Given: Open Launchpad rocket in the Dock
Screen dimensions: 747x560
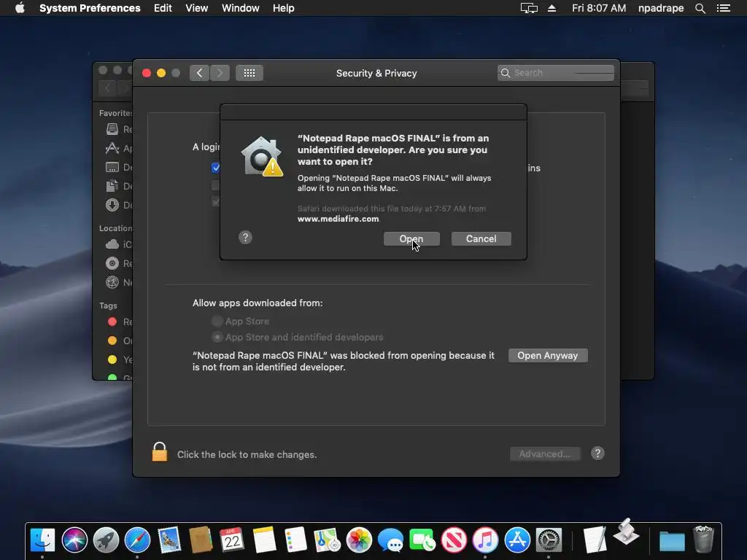Looking at the screenshot, I should (x=106, y=540).
